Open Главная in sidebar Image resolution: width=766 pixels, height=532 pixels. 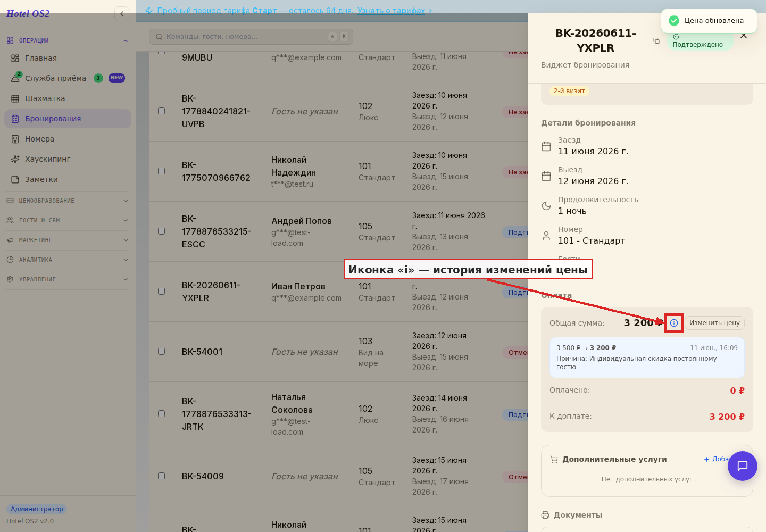(68, 58)
